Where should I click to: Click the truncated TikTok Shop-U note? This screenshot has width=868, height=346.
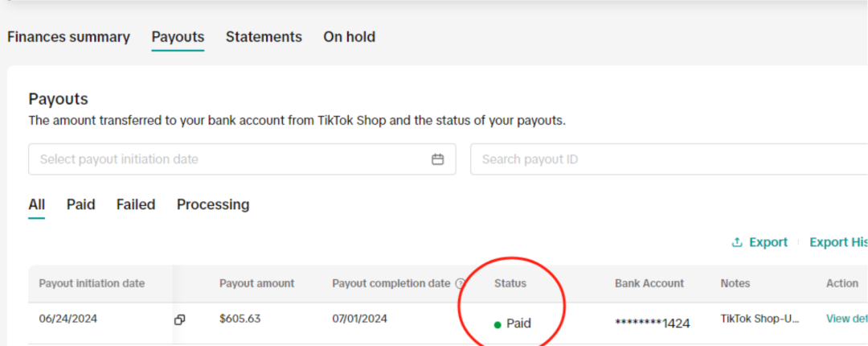759,319
